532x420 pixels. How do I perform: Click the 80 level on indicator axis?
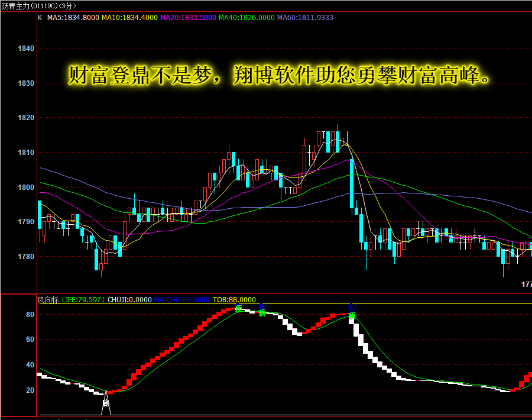pos(30,314)
